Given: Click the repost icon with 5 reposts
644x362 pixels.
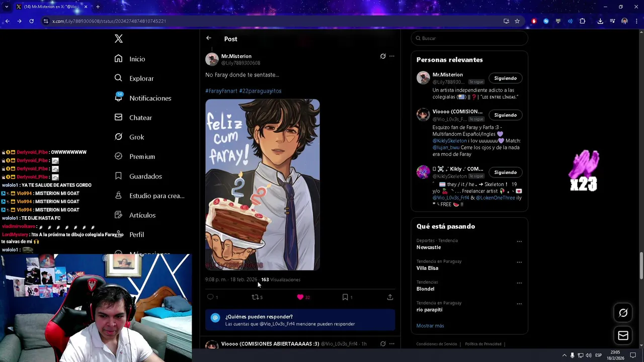Looking at the screenshot, I should point(255,297).
